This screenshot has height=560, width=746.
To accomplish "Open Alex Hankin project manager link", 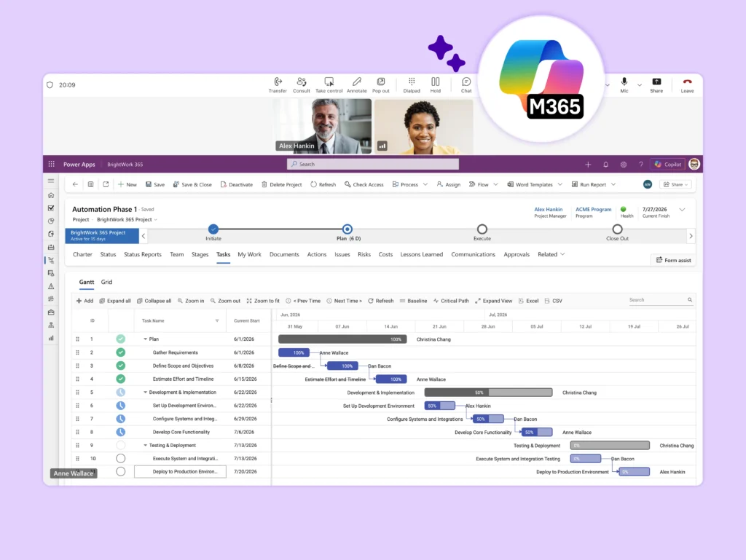I will pyautogui.click(x=548, y=209).
